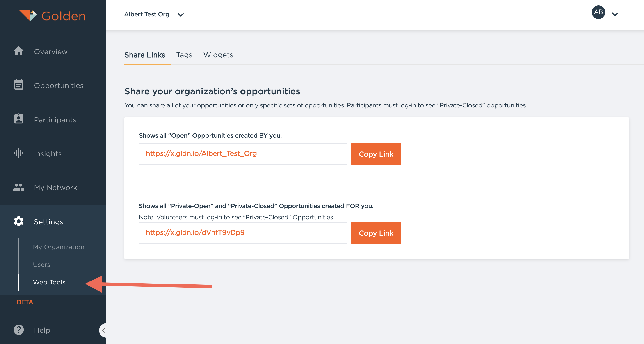Click the Golden logo icon
Screen dimensions: 644x344
click(x=28, y=16)
